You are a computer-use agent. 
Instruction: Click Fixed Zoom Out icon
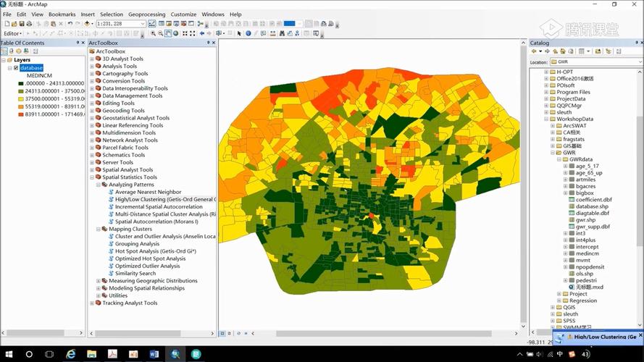(192, 33)
